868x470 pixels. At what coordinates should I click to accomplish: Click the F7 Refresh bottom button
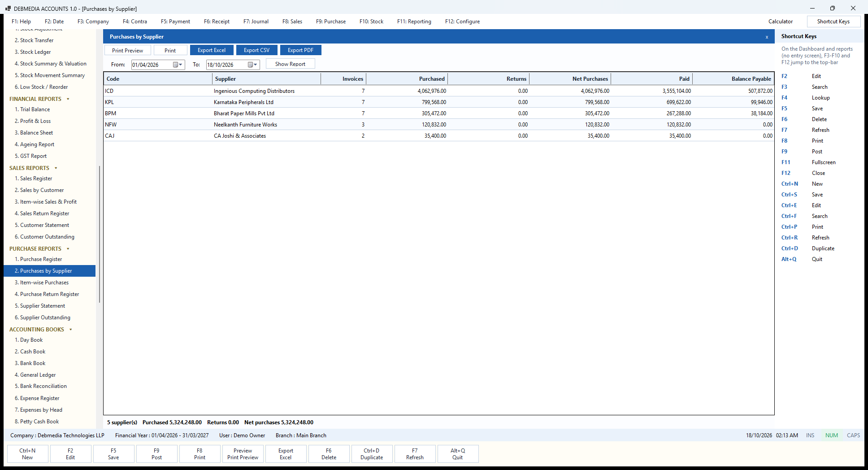415,454
